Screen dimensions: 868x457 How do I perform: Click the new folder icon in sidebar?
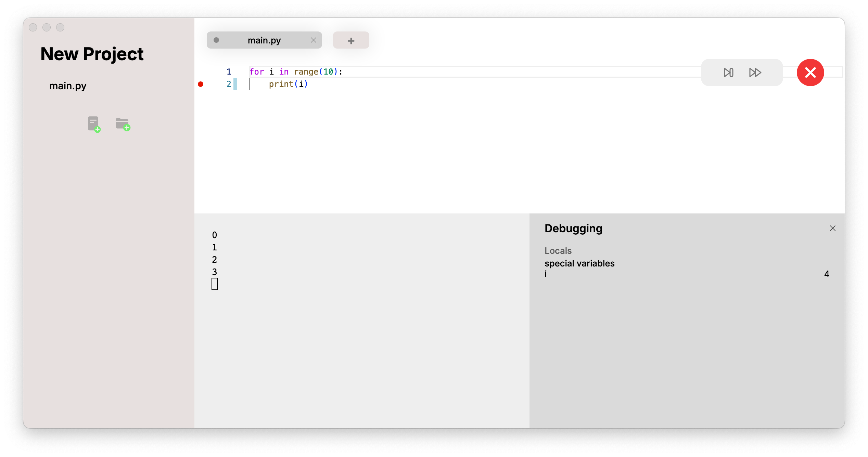(x=123, y=124)
